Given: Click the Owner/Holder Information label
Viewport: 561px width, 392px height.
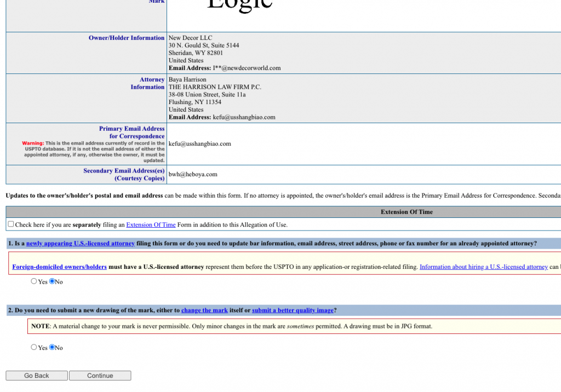Looking at the screenshot, I should click(x=127, y=38).
